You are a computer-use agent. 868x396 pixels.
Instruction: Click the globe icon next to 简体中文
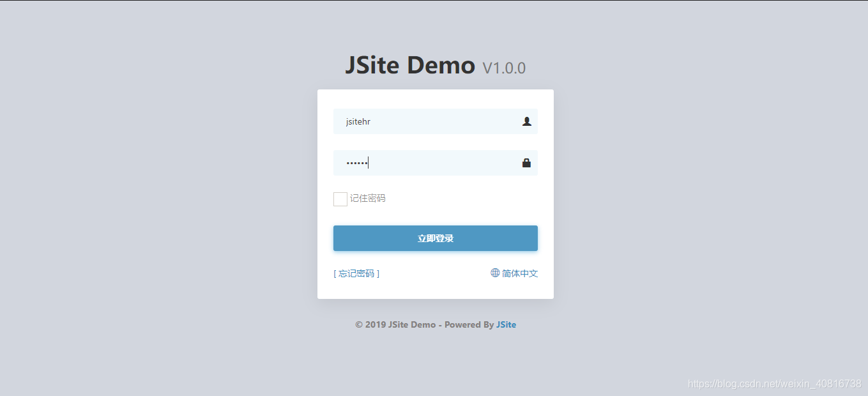[494, 273]
